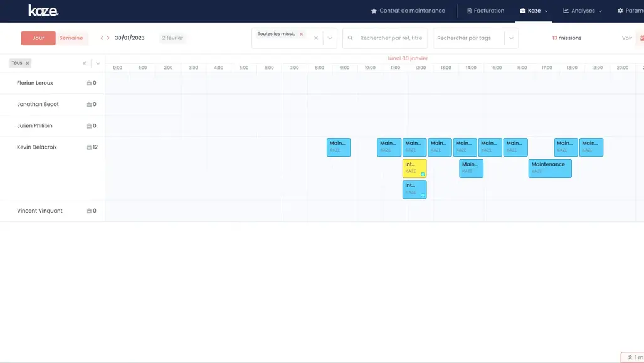The image size is (644, 363).
Task: Open the Main... mission card at 19:00
Action: [591, 147]
